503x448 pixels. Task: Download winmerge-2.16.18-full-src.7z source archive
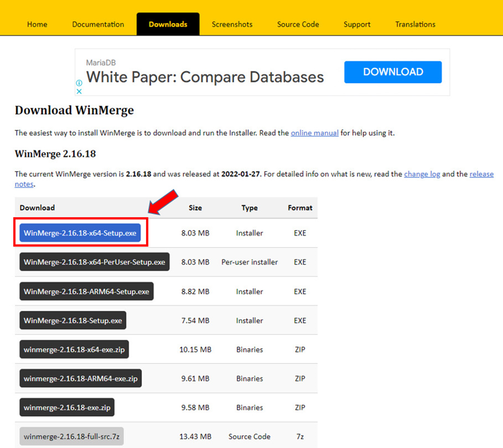(x=72, y=437)
